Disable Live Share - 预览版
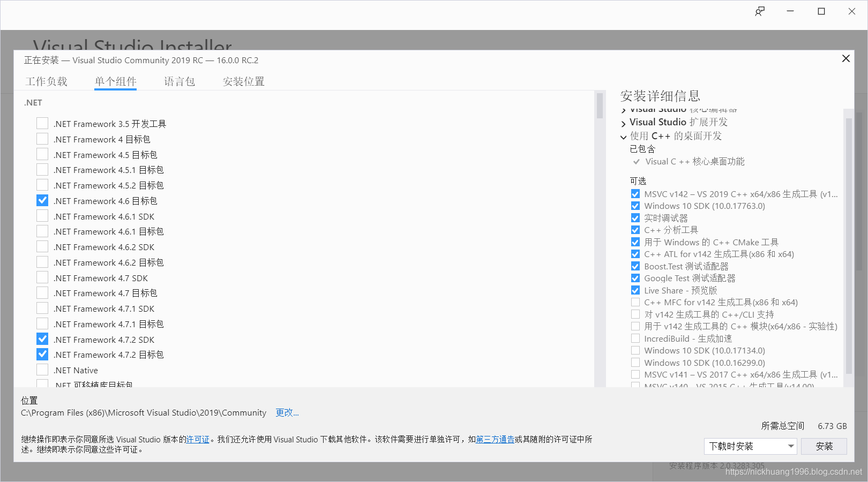Image resolution: width=868 pixels, height=482 pixels. coord(635,290)
